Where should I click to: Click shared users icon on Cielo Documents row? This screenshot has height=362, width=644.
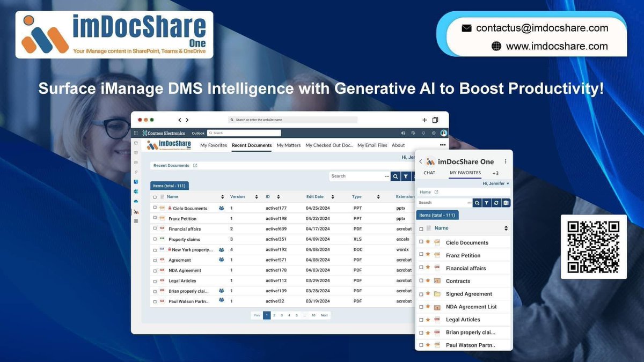[x=222, y=208]
